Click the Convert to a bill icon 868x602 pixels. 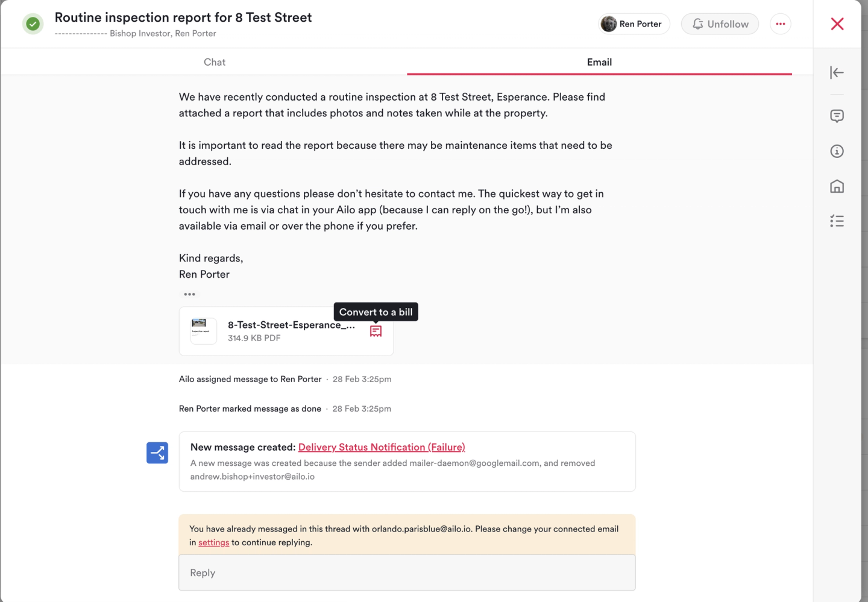[x=376, y=331]
